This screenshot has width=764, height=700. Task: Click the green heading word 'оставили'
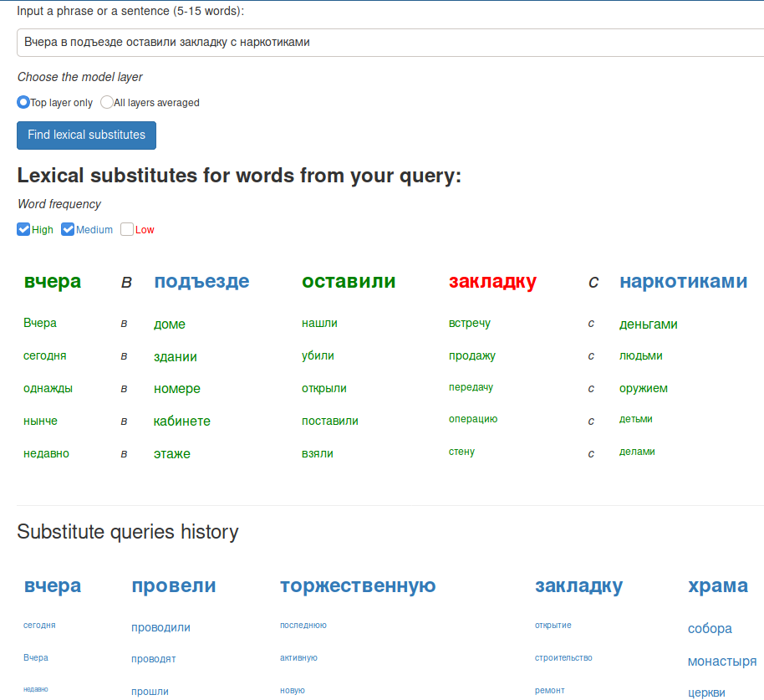tap(349, 281)
